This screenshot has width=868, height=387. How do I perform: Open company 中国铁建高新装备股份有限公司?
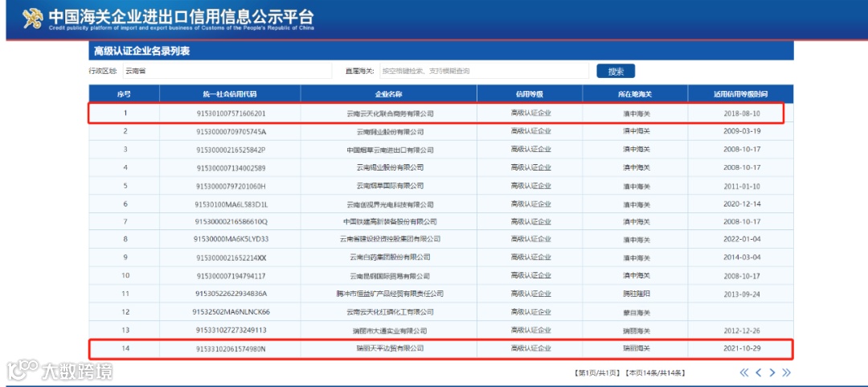pos(390,222)
